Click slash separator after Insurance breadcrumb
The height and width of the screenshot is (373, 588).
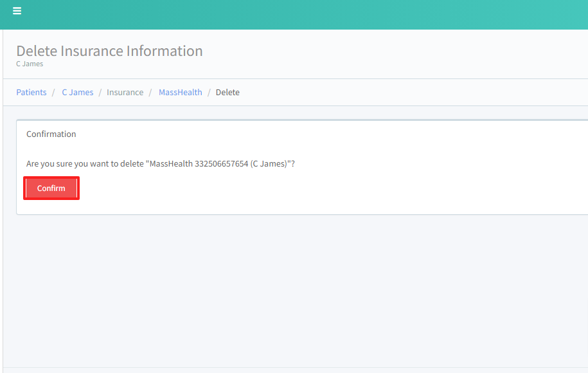150,93
